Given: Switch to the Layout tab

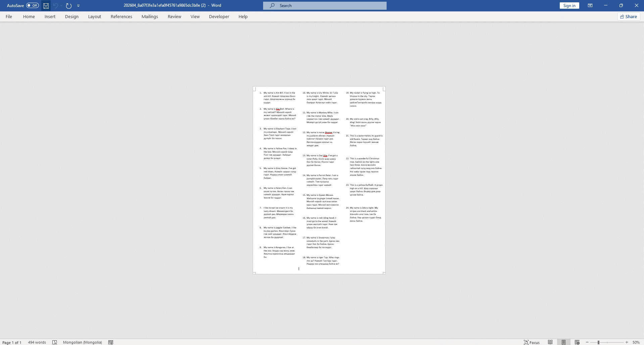Looking at the screenshot, I should [94, 17].
